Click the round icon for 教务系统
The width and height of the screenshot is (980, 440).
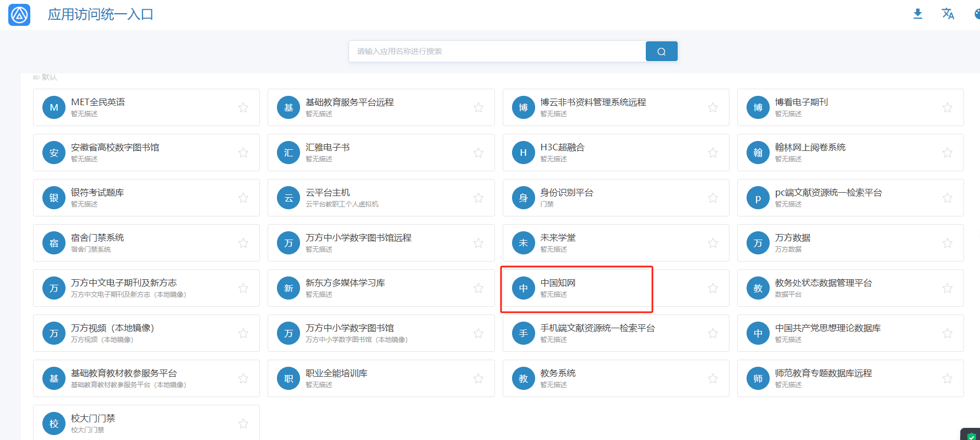click(523, 378)
